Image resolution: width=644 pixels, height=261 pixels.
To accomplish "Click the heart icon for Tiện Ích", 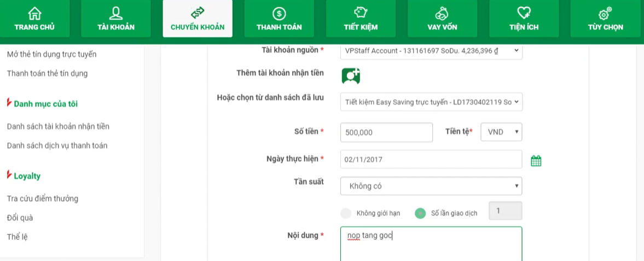I will [524, 13].
